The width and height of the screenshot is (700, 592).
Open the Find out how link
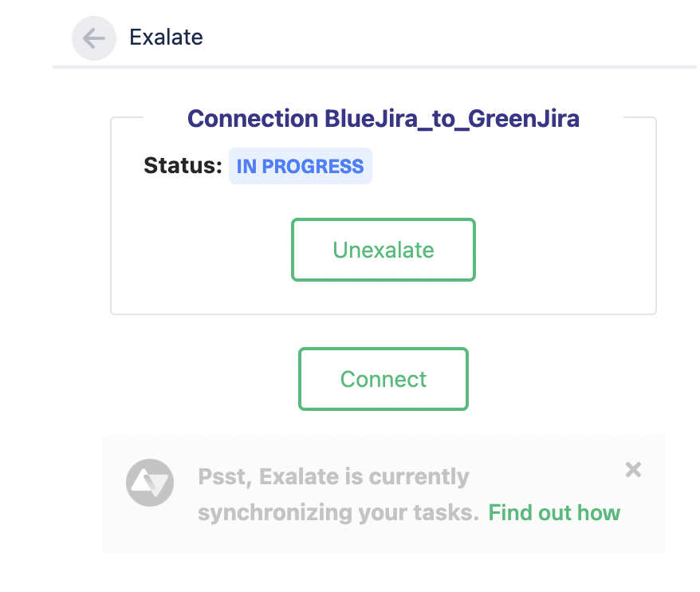click(x=554, y=512)
